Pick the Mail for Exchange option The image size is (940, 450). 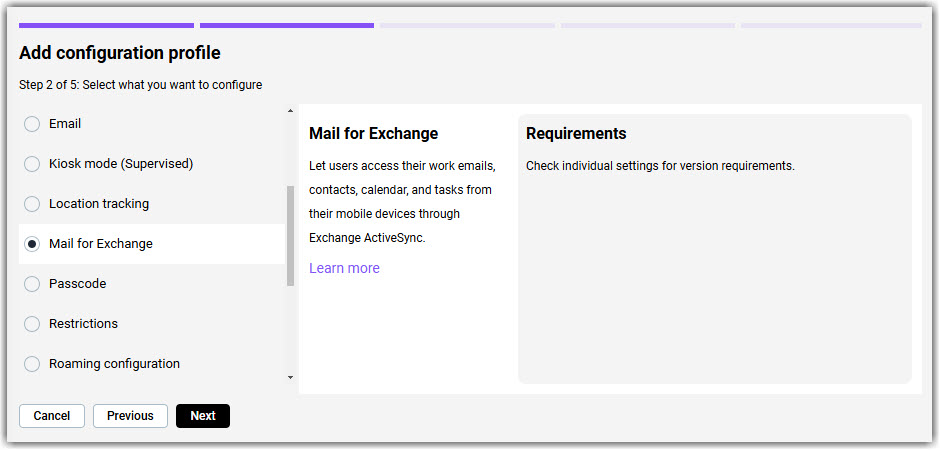tap(32, 244)
